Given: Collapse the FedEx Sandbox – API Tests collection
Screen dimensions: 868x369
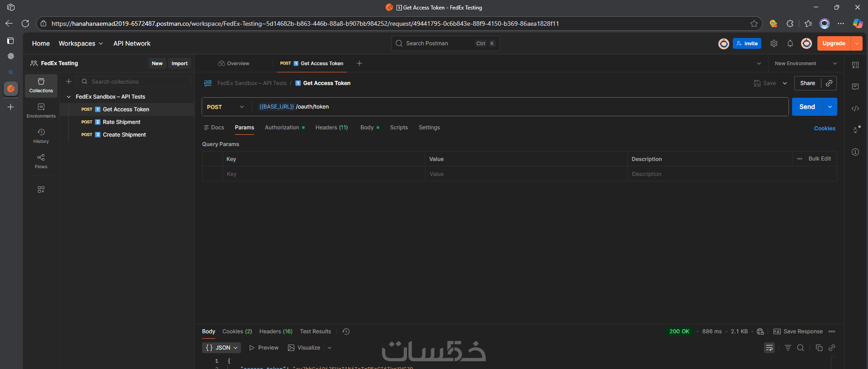Looking at the screenshot, I should pyautogui.click(x=69, y=97).
